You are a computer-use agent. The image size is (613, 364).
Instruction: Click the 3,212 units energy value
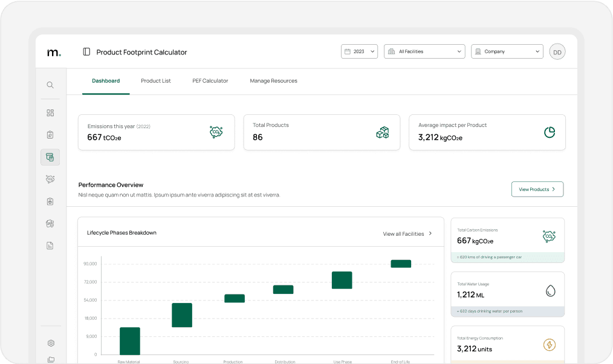tap(474, 349)
